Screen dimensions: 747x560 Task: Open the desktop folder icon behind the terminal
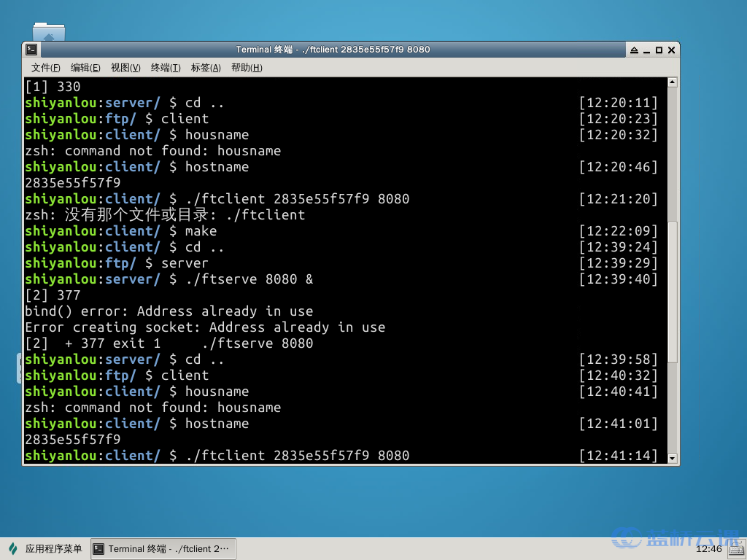click(49, 33)
